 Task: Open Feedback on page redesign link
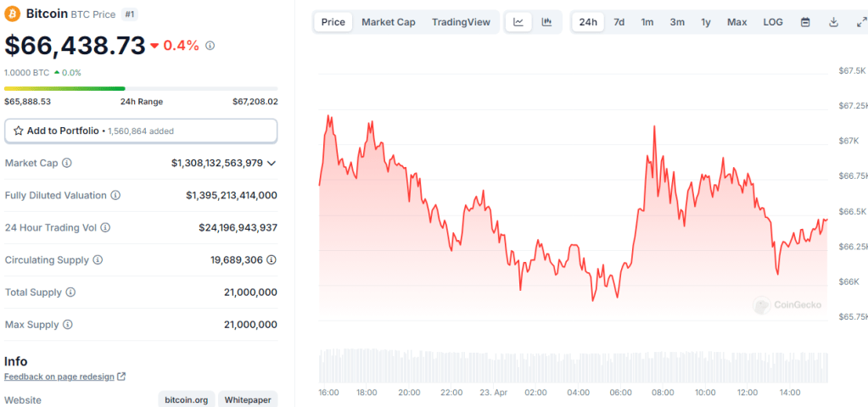point(60,376)
